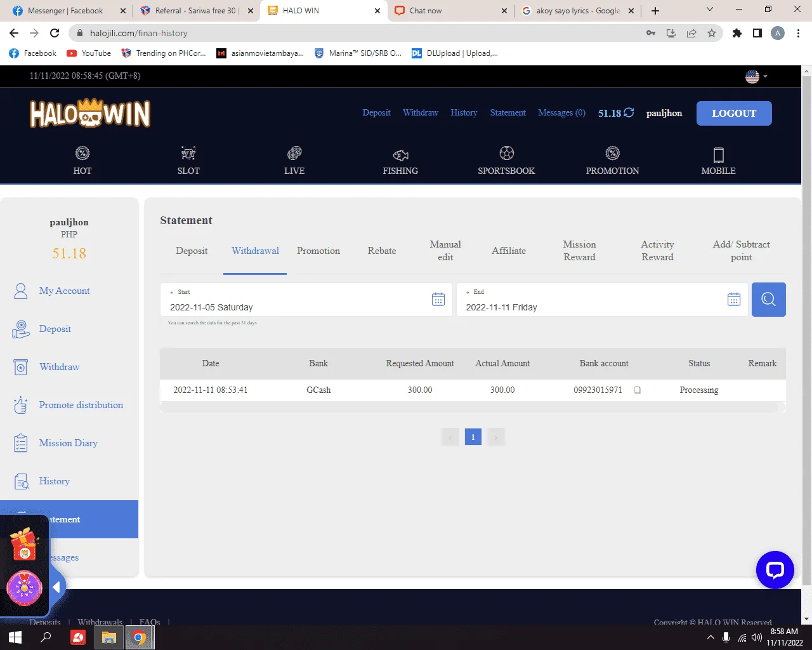Open the gift box promo icon

point(25,545)
